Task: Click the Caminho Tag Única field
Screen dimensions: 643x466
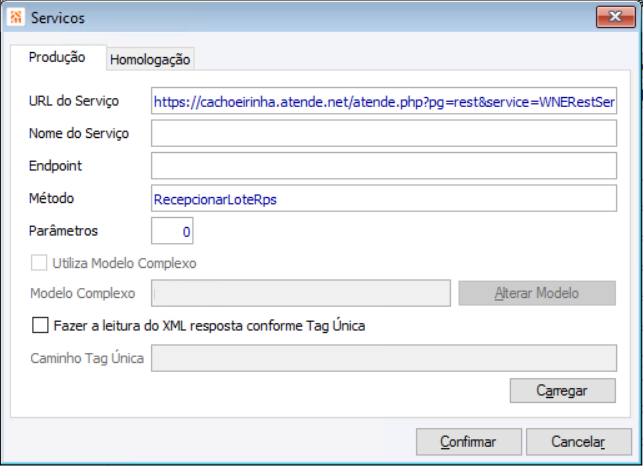Action: (x=384, y=357)
